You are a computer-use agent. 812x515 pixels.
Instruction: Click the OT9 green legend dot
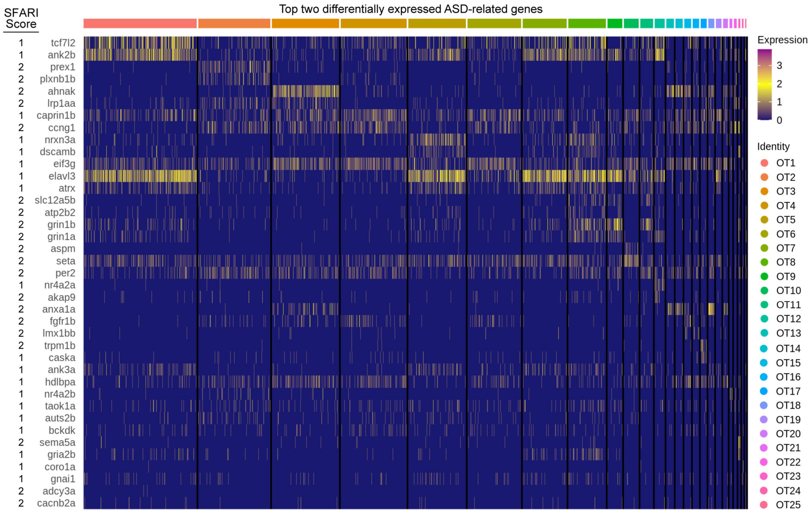click(x=764, y=276)
